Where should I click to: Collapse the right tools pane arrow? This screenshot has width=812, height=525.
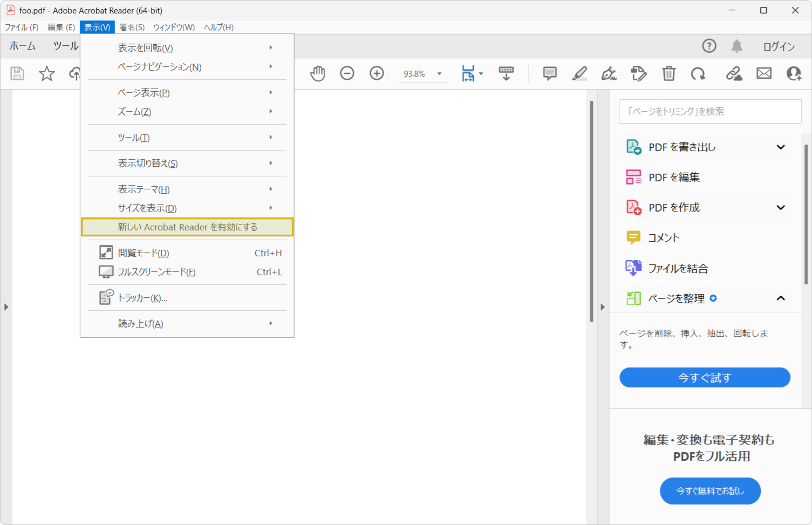click(x=603, y=307)
